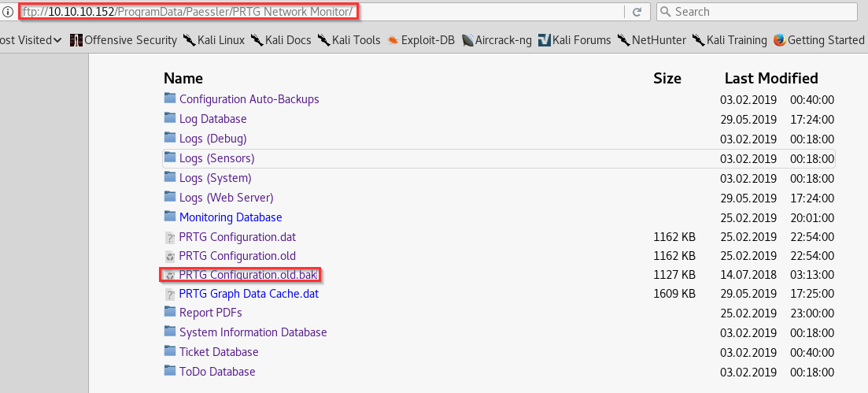The width and height of the screenshot is (868, 393).
Task: Click the PRTG Configuration.dat file icon
Action: point(169,237)
